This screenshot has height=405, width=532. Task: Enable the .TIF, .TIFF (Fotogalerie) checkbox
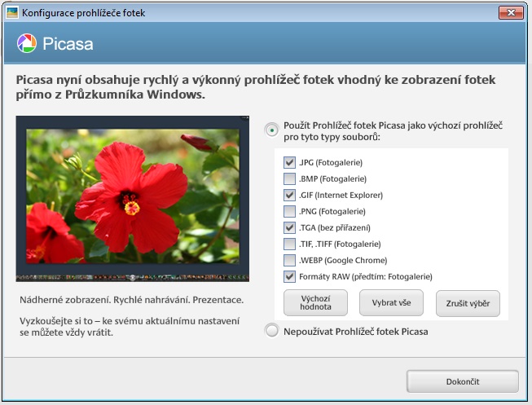pyautogui.click(x=289, y=244)
